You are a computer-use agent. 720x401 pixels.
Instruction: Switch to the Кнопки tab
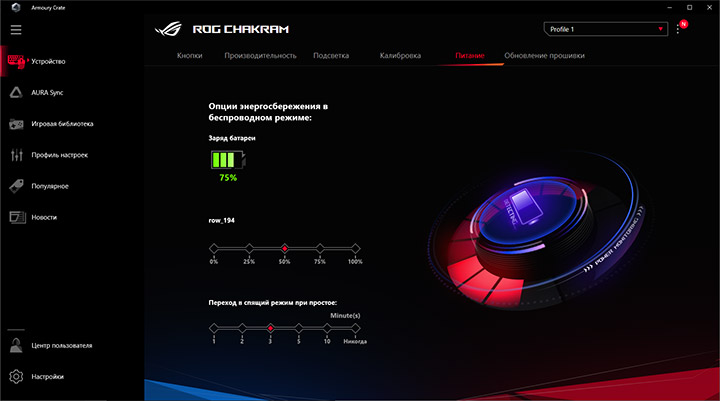(190, 56)
